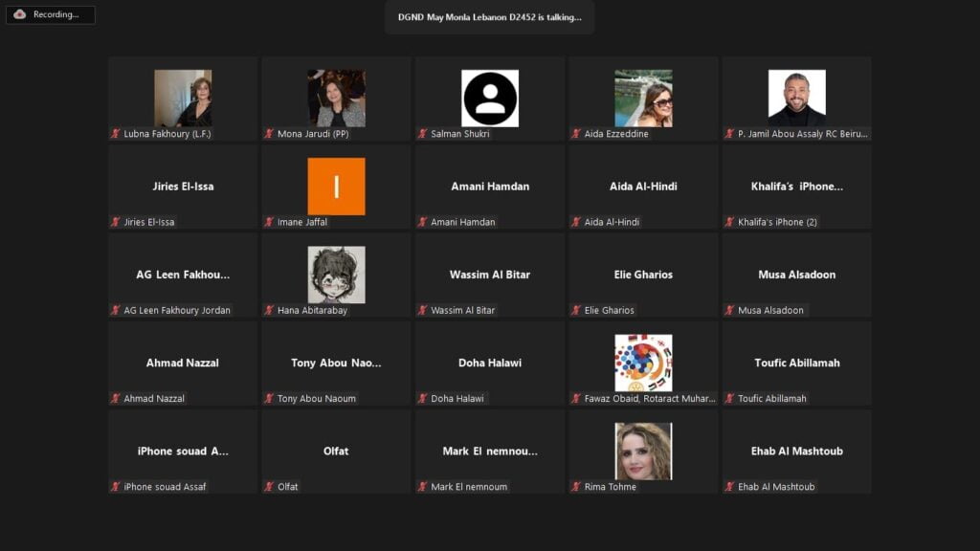
Task: Click the 'Mona Jarudi (PP)' name label
Action: pos(313,134)
